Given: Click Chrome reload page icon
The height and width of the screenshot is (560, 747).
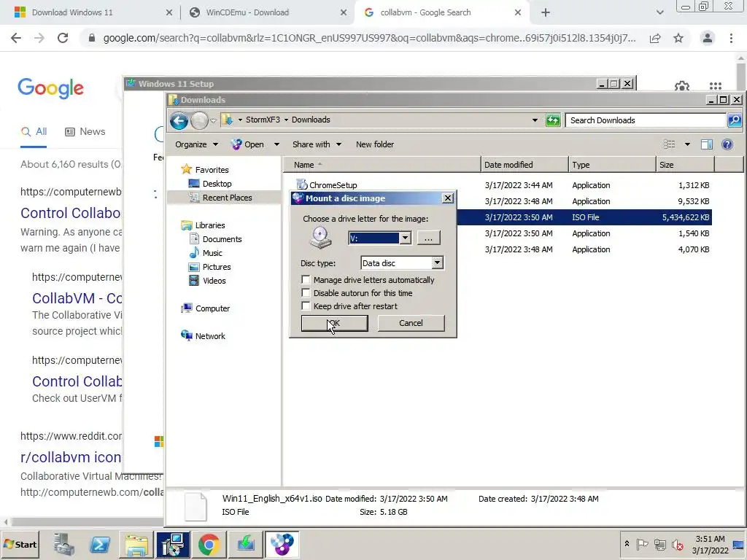Looking at the screenshot, I should coord(63,38).
